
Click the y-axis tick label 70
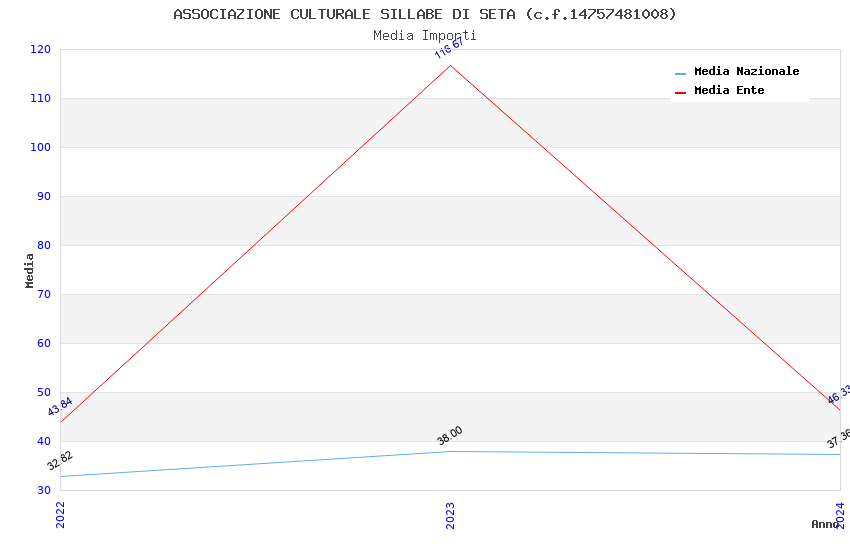(x=44, y=294)
